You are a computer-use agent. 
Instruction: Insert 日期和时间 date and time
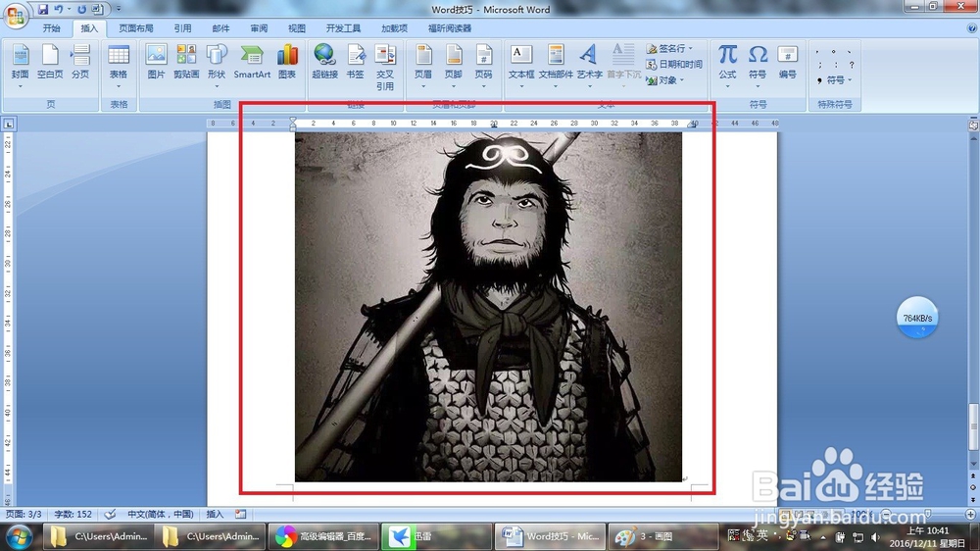click(674, 64)
